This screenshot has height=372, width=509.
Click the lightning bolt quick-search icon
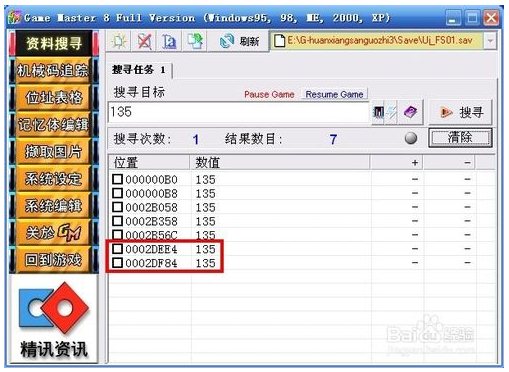(x=391, y=112)
